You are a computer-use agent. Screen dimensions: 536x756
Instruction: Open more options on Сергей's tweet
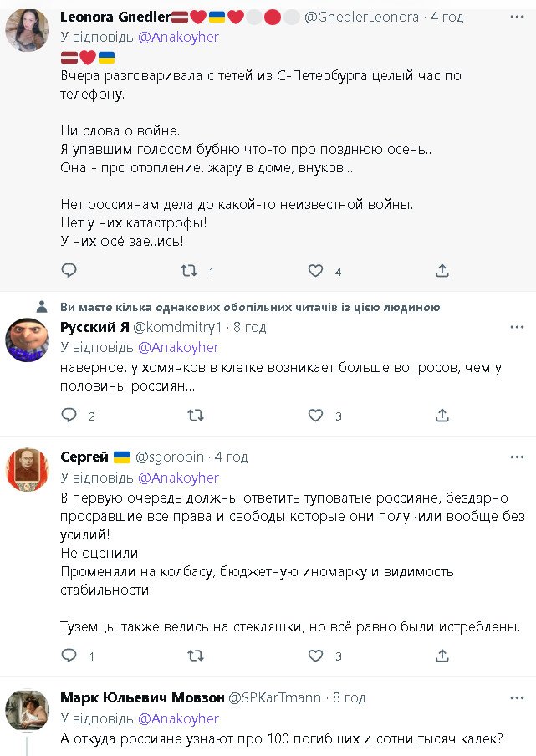(517, 457)
